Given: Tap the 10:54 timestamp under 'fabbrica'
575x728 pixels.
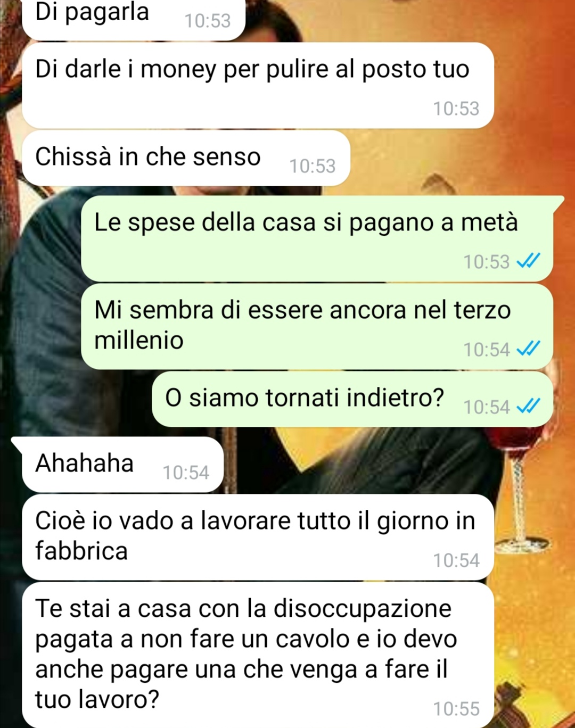Looking at the screenshot, I should pos(456,560).
